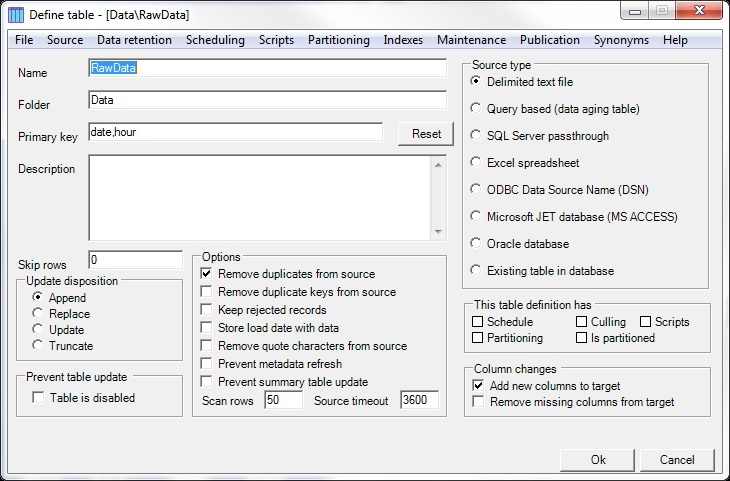
Task: Select the Truncate update disposition
Action: point(39,346)
